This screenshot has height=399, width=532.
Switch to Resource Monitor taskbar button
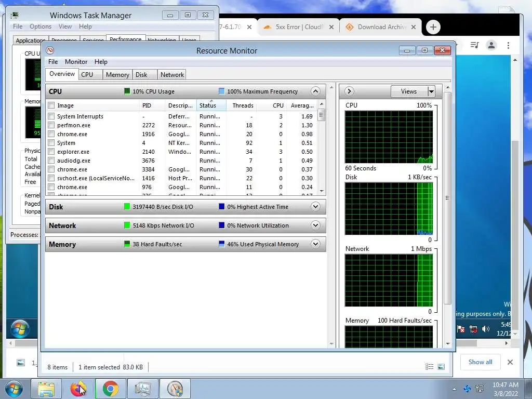[175, 389]
